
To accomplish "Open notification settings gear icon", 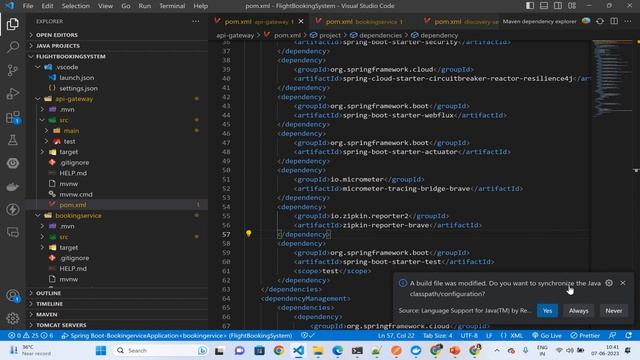I will point(609,283).
